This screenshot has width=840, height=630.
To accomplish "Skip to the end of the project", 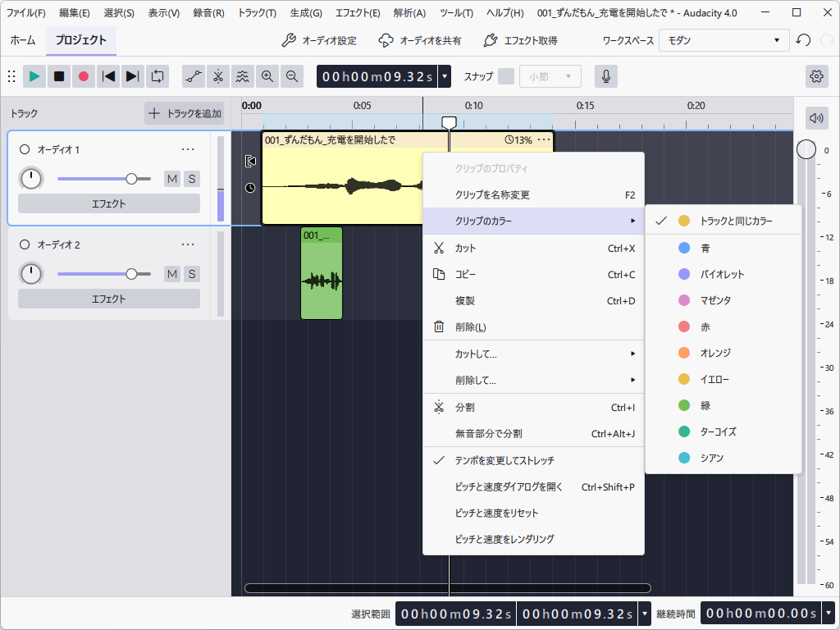I will 133,76.
